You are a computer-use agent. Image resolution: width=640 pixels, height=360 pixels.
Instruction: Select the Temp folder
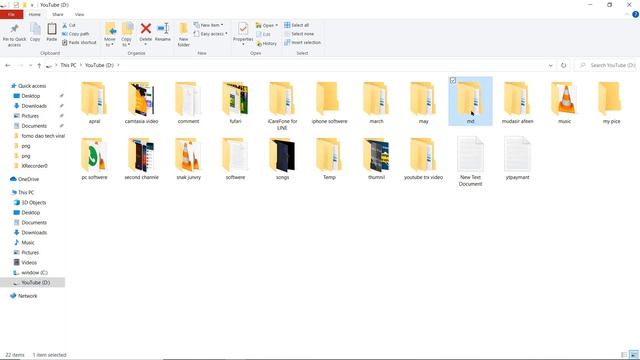click(x=329, y=158)
